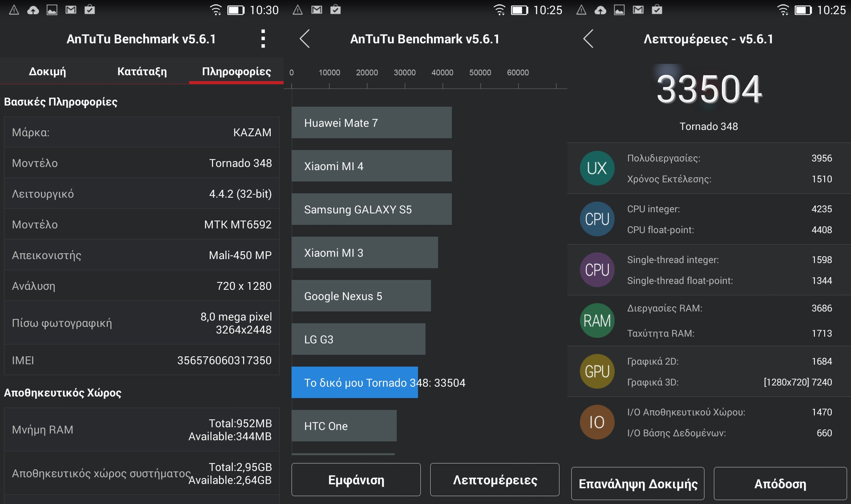
Task: Switch to the Δοκιμή tab
Action: pyautogui.click(x=47, y=71)
